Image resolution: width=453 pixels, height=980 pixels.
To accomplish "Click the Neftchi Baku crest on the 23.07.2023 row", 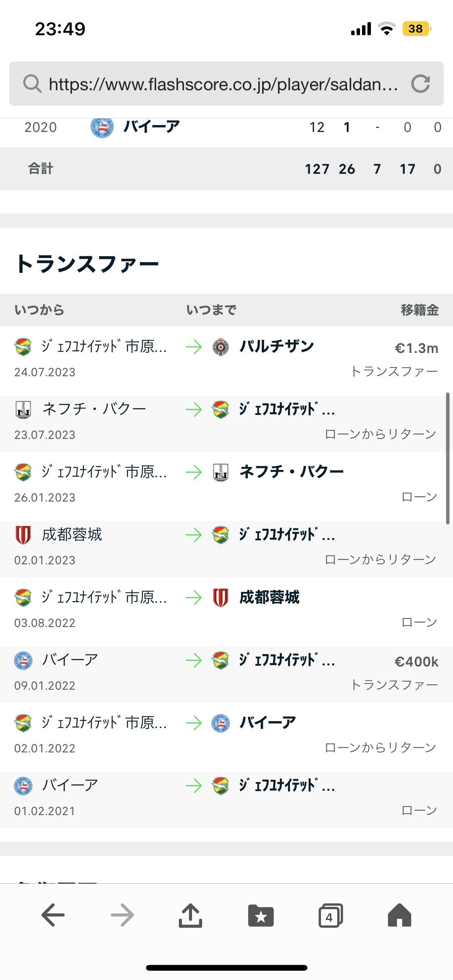I will pyautogui.click(x=23, y=409).
